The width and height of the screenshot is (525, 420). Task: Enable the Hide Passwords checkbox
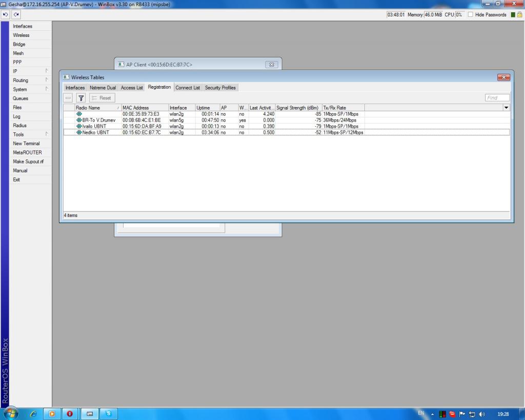[471, 14]
